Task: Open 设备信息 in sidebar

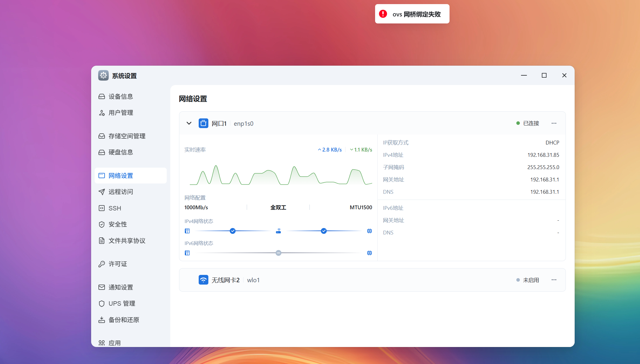Action: click(121, 96)
